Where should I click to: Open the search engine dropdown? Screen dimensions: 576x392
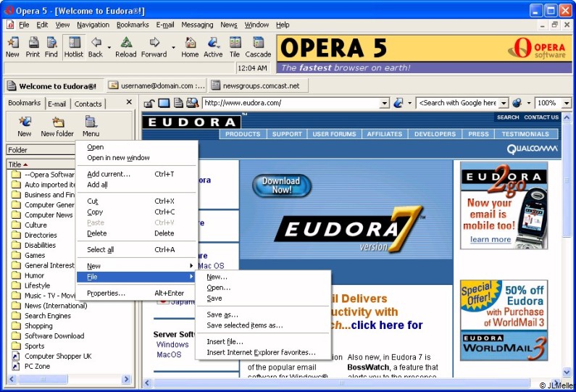[x=504, y=103]
